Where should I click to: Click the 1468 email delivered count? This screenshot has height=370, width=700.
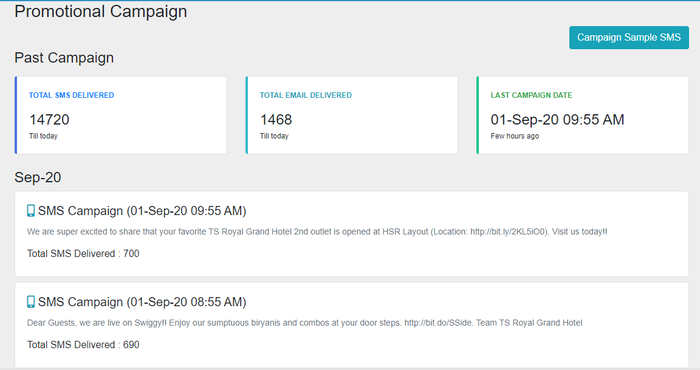(x=276, y=120)
